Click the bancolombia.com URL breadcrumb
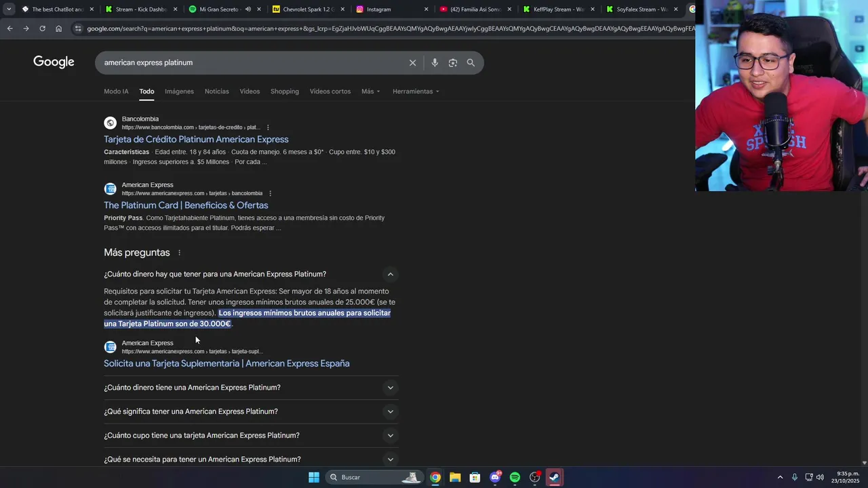 (191, 127)
